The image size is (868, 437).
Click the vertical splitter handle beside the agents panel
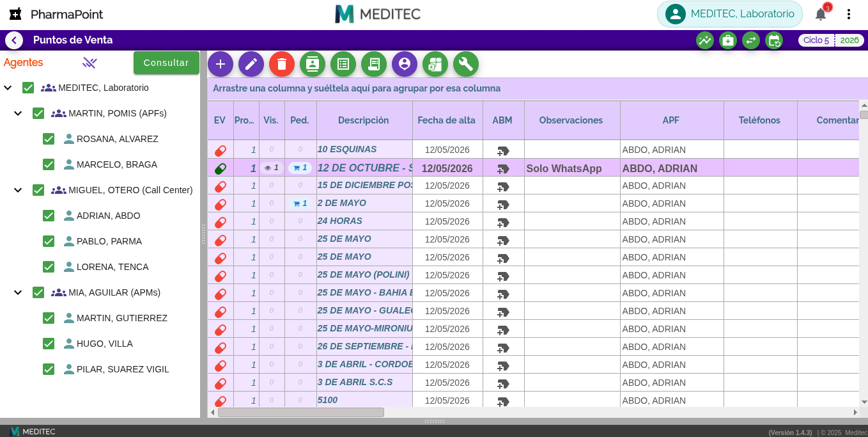(x=203, y=234)
